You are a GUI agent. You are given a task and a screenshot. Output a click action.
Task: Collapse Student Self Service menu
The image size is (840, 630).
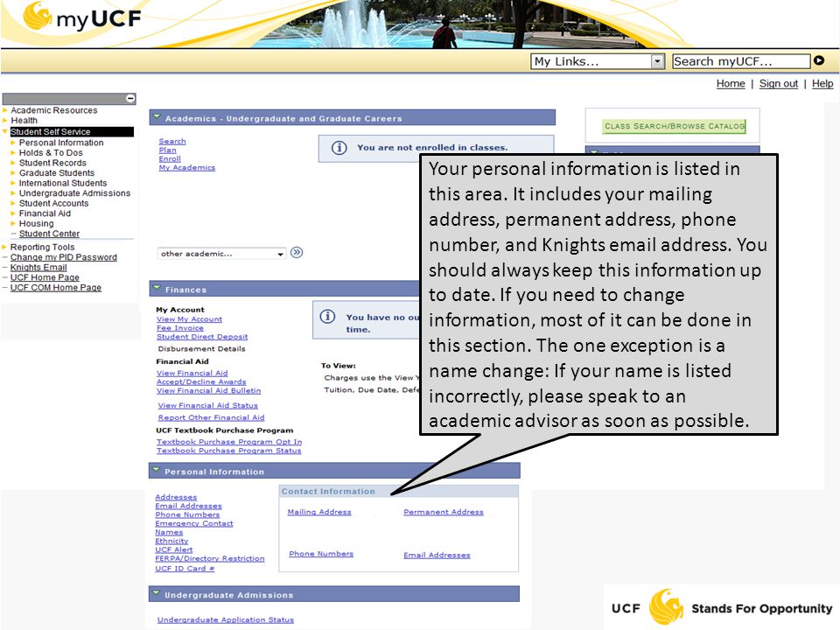(51, 132)
